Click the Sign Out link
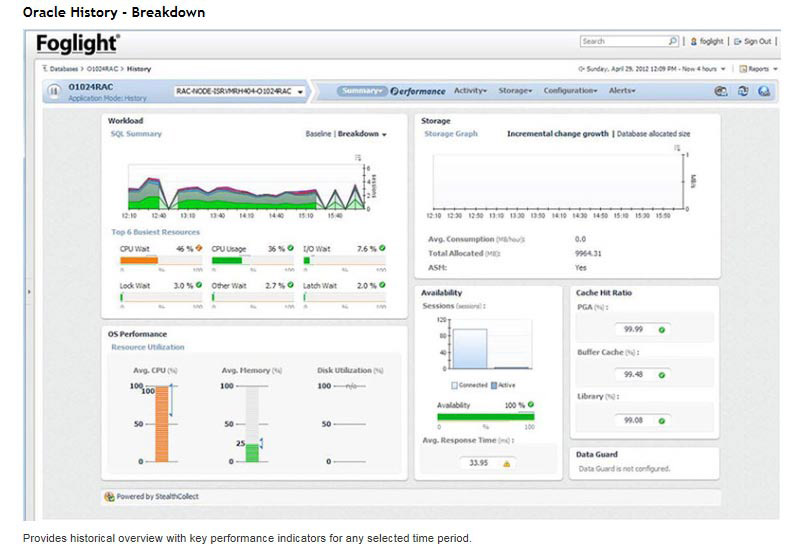The height and width of the screenshot is (554, 801). tap(757, 41)
